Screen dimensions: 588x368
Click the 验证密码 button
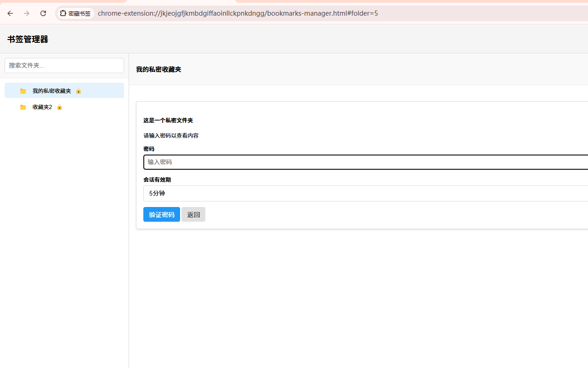(161, 214)
